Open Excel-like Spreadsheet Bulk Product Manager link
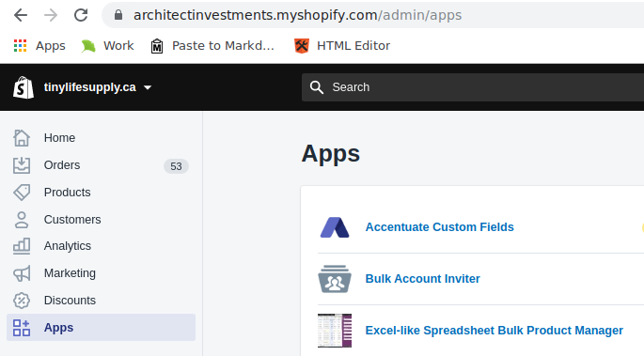Screen dimensions: 644x356 pos(495,330)
